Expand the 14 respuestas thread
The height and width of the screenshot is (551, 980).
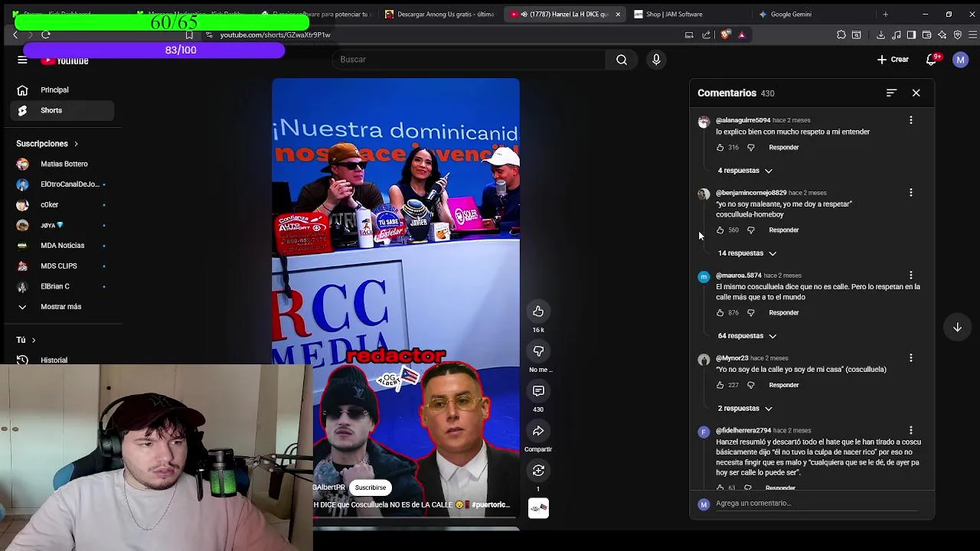click(747, 253)
